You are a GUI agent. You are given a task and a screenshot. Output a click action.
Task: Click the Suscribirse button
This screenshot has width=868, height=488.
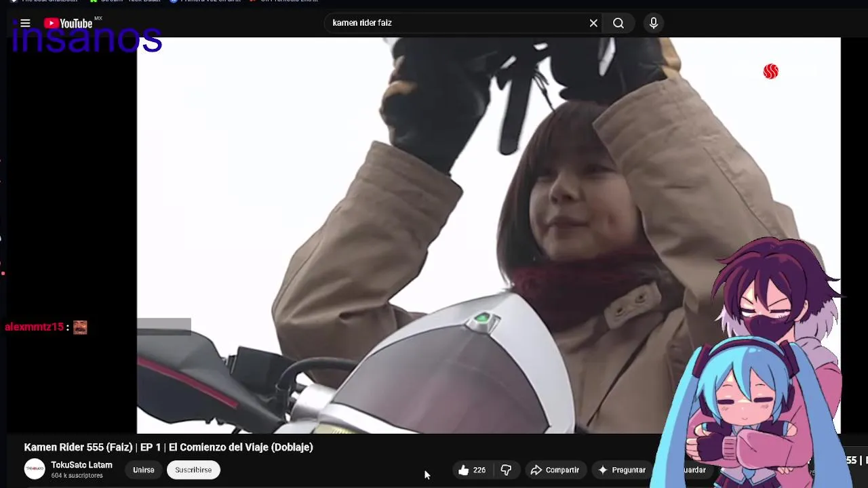[193, 470]
